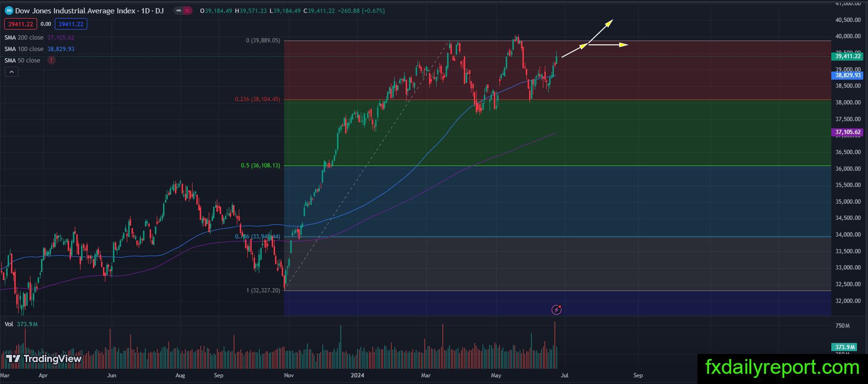
Task: Select the SMA 50 close indicator legend
Action: tap(22, 61)
